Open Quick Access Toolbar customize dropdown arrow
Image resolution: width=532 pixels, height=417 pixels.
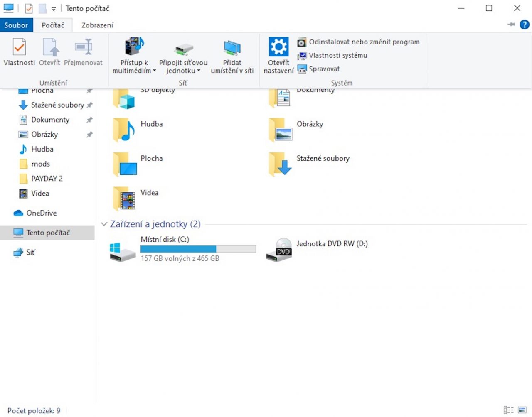click(x=54, y=9)
